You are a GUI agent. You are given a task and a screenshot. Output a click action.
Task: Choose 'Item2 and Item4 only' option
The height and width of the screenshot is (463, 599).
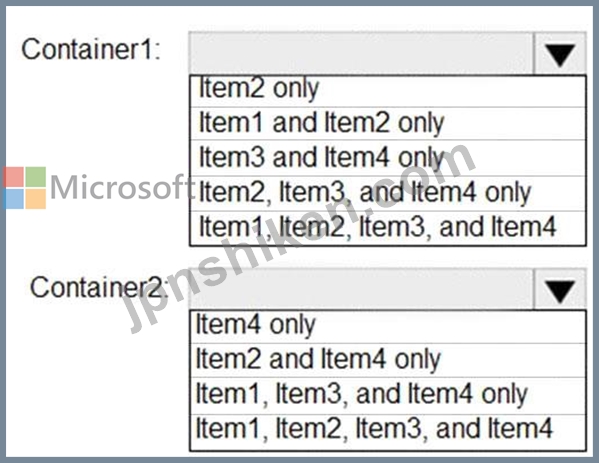click(388, 360)
